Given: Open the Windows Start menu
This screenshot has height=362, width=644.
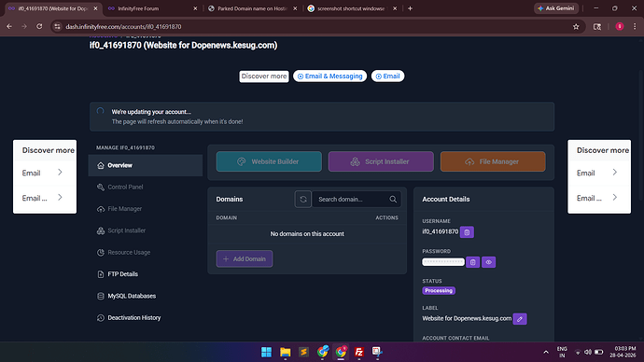Looking at the screenshot, I should 266,352.
